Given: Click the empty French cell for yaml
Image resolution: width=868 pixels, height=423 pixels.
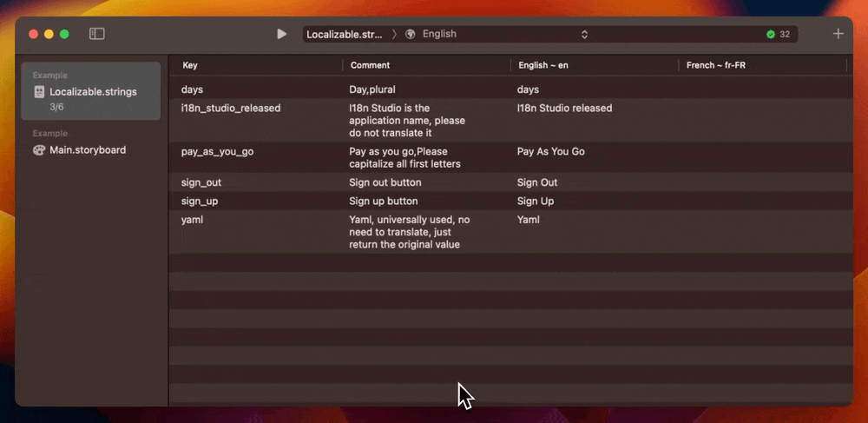Looking at the screenshot, I should (x=763, y=232).
